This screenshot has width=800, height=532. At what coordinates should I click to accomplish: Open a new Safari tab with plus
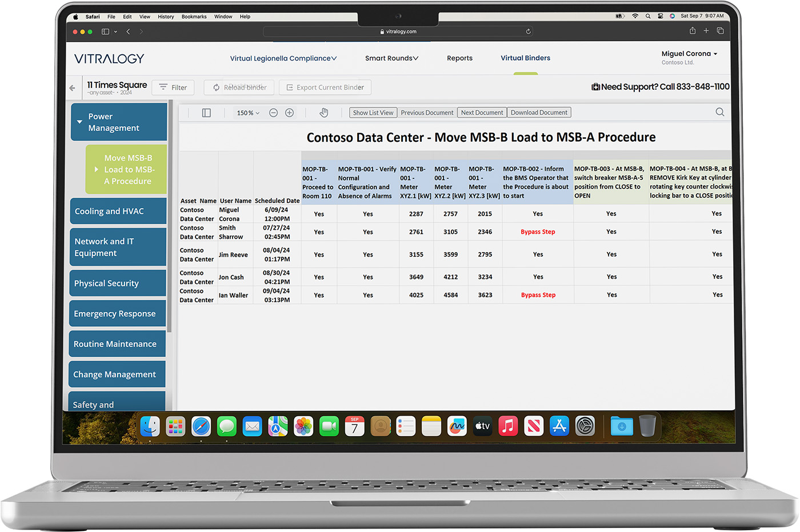coord(706,31)
